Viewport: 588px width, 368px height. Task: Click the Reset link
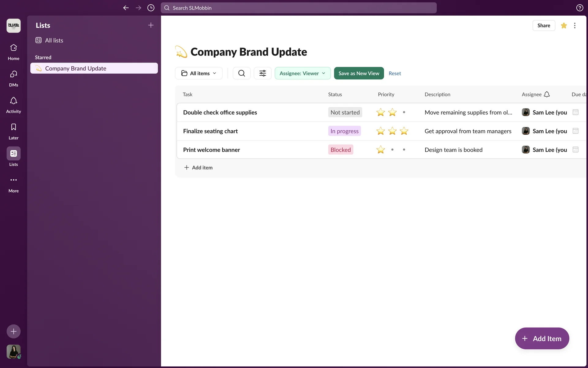[x=394, y=73]
